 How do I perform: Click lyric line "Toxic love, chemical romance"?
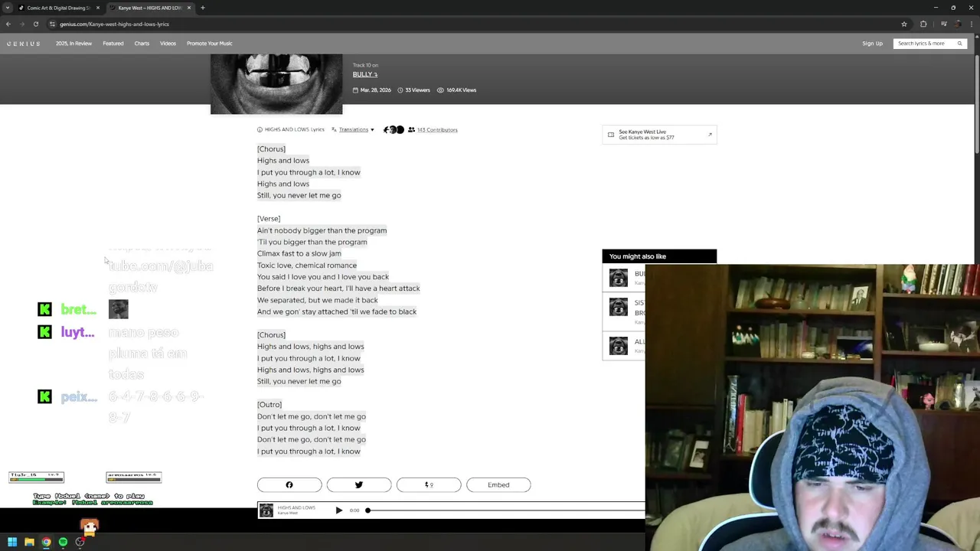pyautogui.click(x=307, y=266)
